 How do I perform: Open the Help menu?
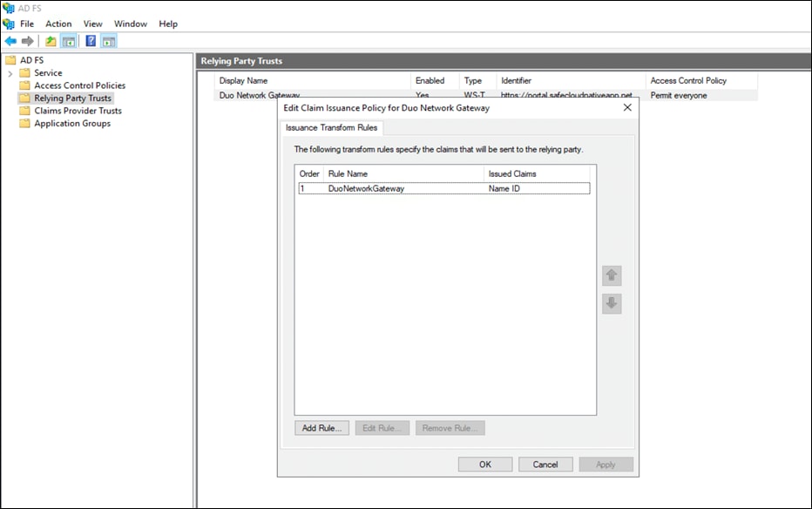point(168,24)
